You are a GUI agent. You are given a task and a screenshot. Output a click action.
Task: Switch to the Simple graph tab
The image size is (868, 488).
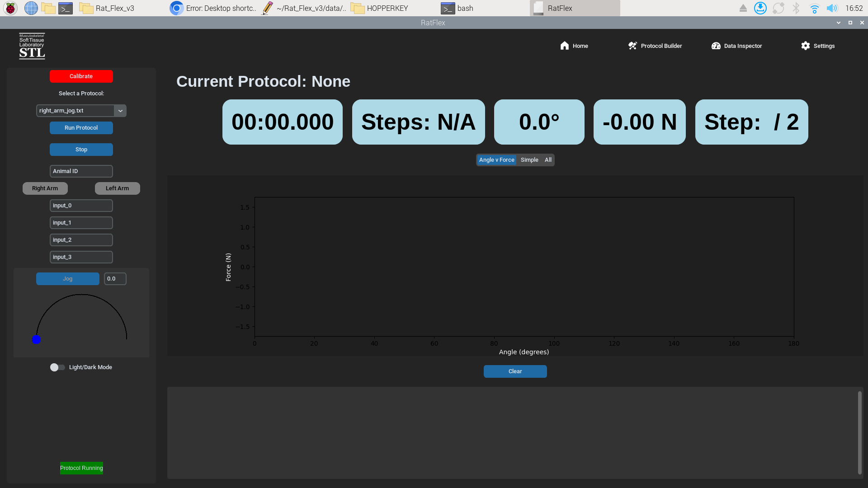[x=529, y=160]
